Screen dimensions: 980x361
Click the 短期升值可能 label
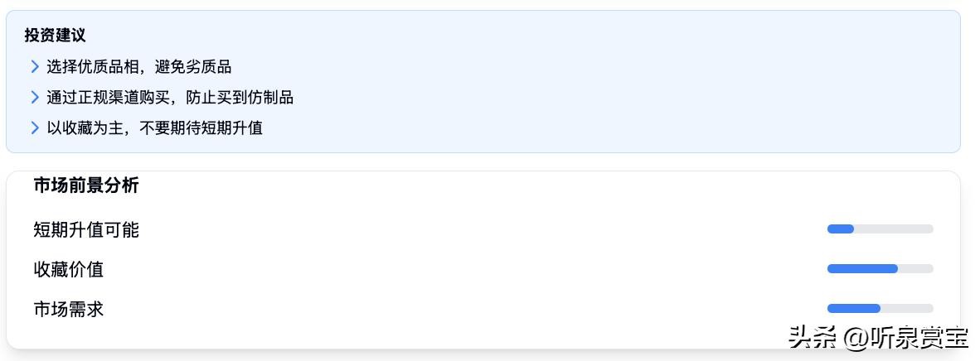86,229
